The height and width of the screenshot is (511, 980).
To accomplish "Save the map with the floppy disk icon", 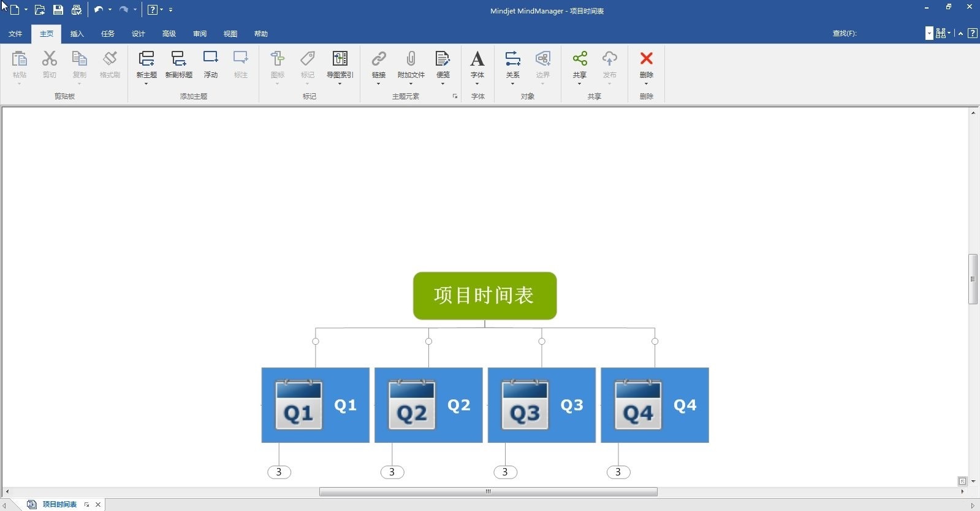I will coord(58,10).
